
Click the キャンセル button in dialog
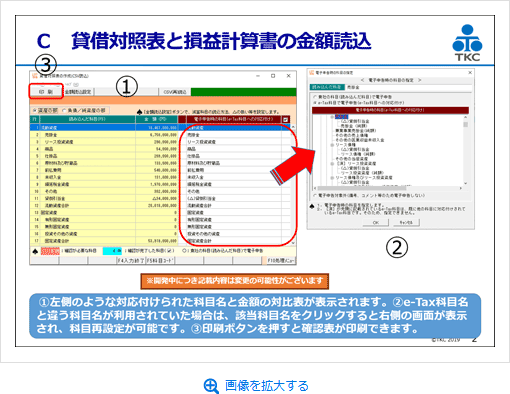(406, 222)
